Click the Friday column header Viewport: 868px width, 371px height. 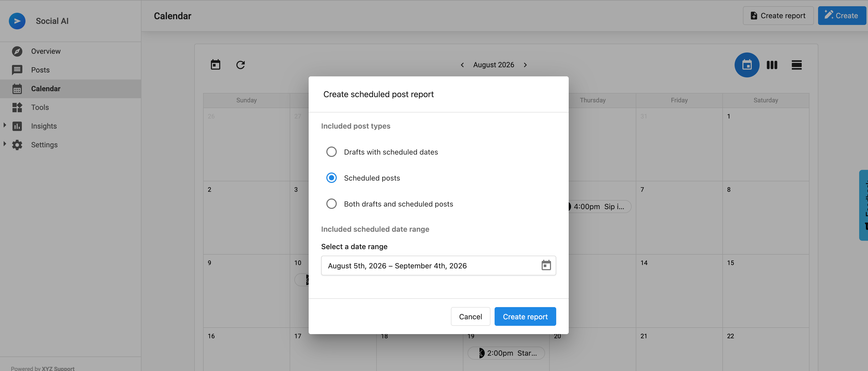(679, 100)
